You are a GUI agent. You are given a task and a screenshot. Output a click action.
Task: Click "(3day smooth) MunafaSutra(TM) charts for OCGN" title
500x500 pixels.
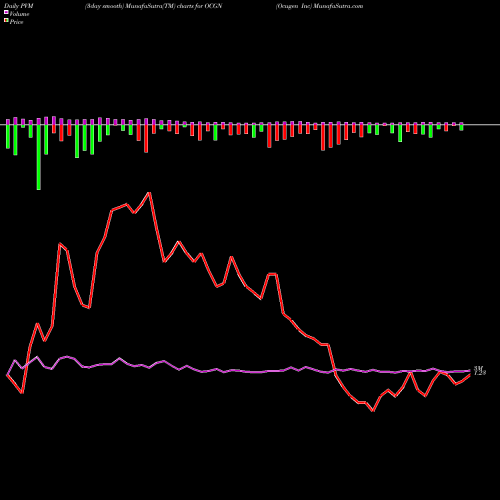coord(153,6)
